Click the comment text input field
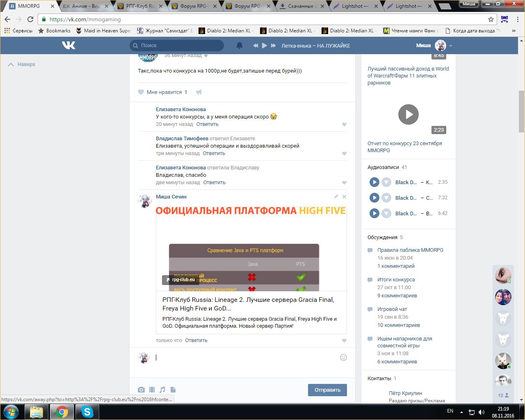The height and width of the screenshot is (420, 525). pyautogui.click(x=246, y=357)
